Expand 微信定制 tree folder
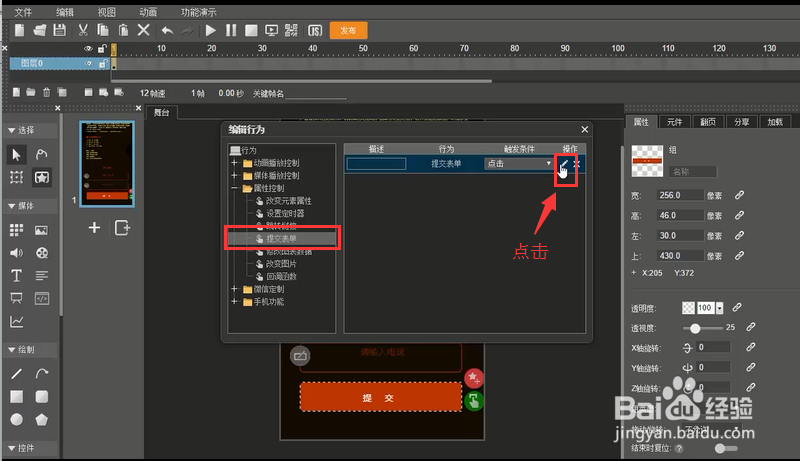800x461 pixels. (234, 289)
